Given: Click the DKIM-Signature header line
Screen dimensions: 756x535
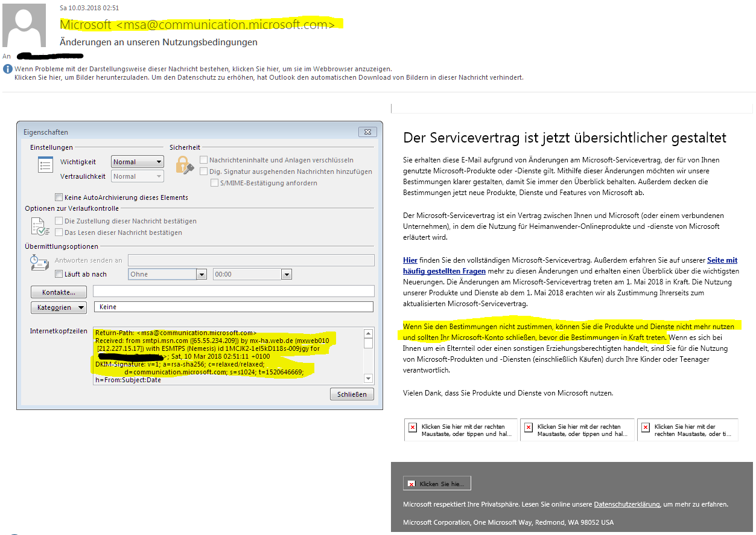Looking at the screenshot, I should (x=180, y=364).
